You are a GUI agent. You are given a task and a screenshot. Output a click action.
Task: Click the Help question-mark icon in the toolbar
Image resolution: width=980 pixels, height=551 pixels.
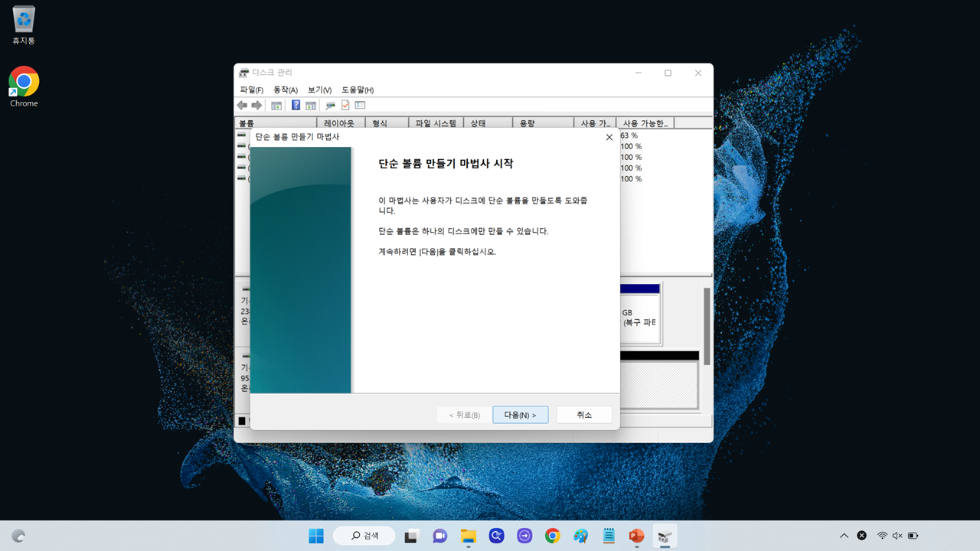pos(296,105)
